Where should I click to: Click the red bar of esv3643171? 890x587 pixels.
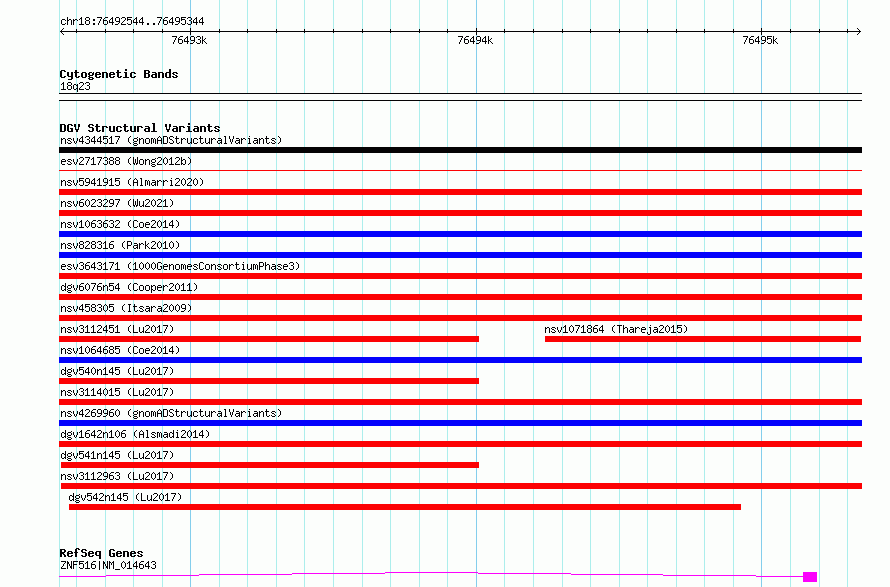[460, 276]
